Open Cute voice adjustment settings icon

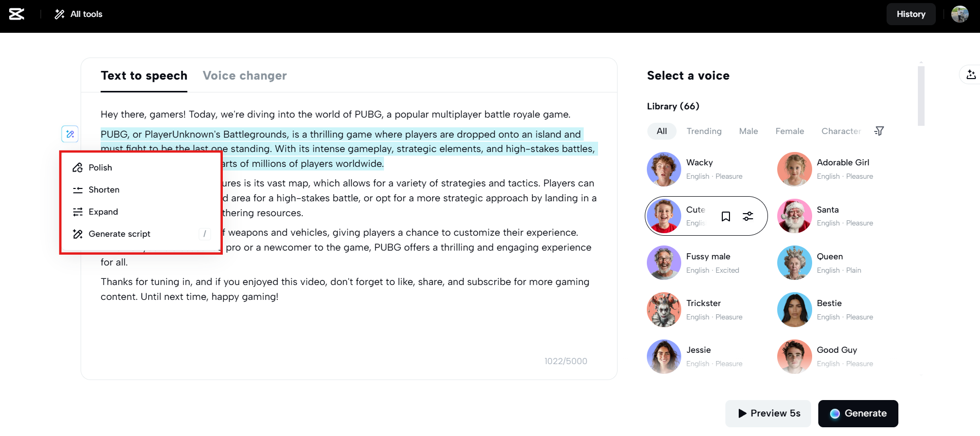[x=748, y=216]
